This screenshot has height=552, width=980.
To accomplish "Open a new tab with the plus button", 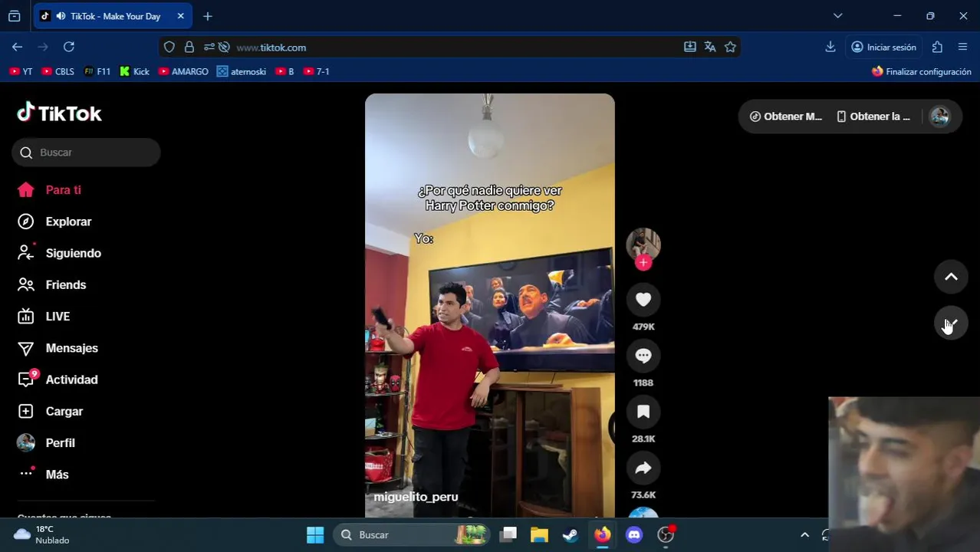I will click(208, 16).
